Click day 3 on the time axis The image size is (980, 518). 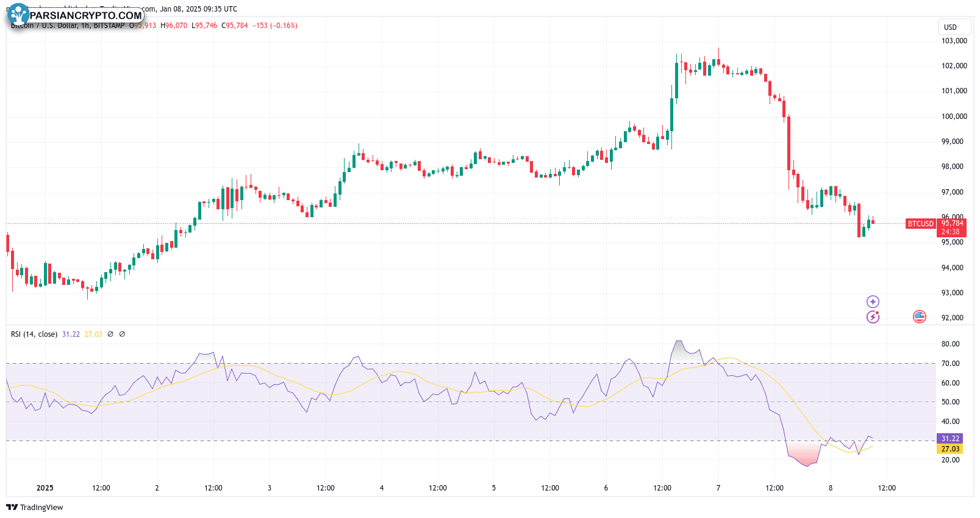click(270, 488)
